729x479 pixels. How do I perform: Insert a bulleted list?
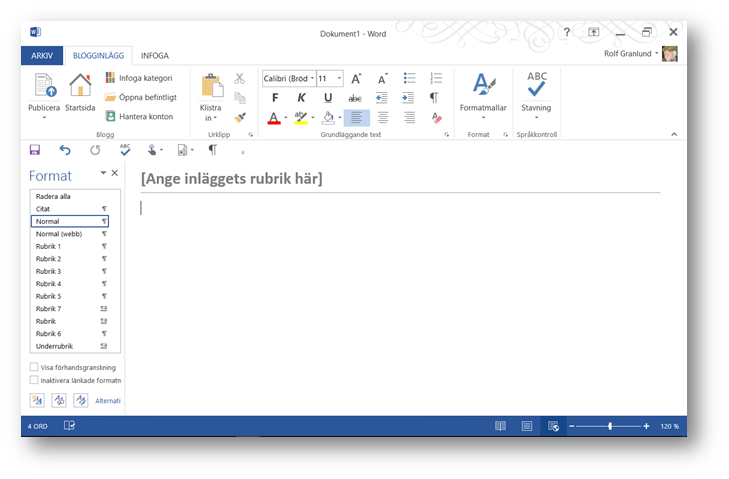[409, 78]
